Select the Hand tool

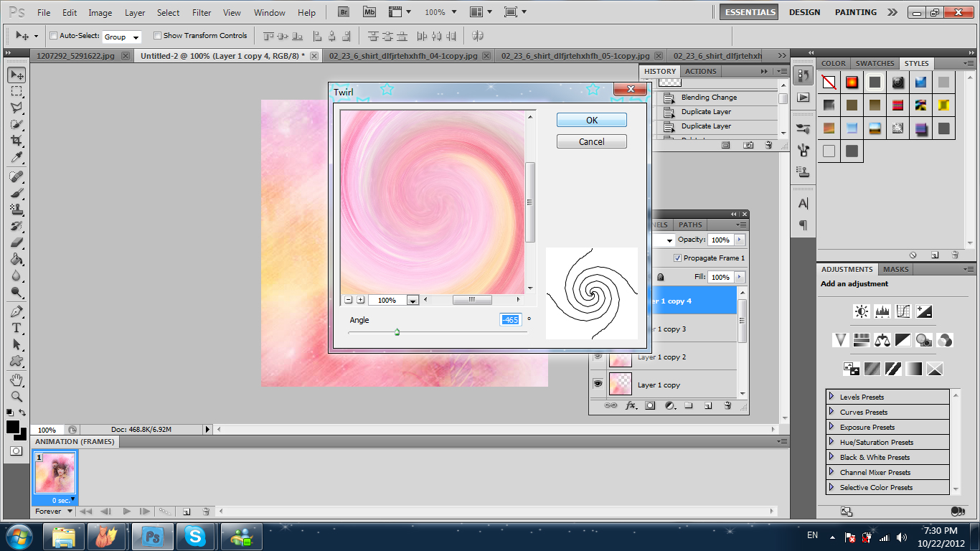click(x=17, y=380)
